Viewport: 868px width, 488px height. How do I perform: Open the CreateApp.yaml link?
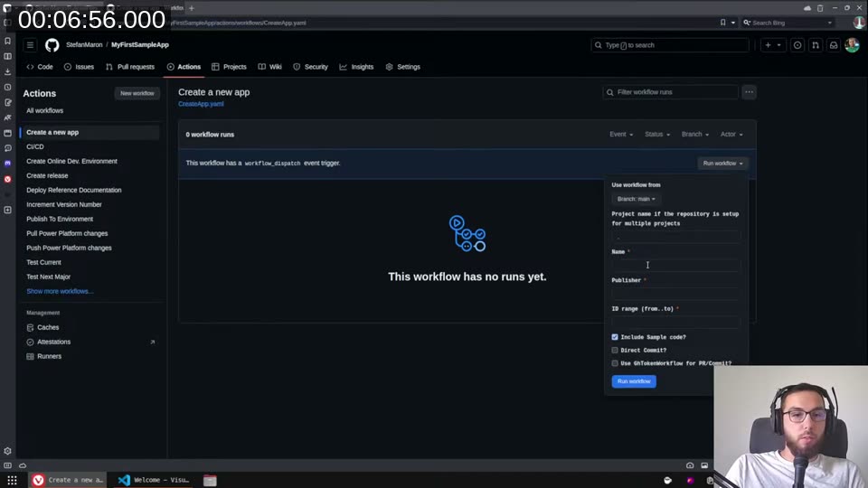[201, 104]
